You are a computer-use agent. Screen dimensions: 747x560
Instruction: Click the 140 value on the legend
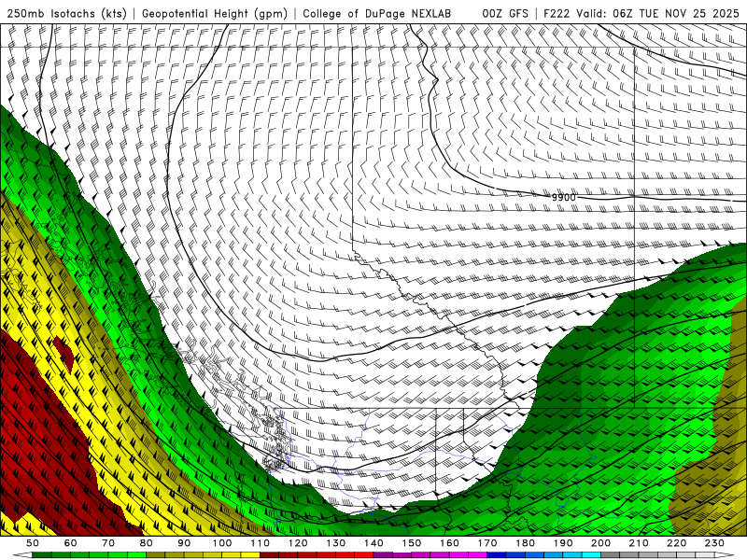point(373,543)
